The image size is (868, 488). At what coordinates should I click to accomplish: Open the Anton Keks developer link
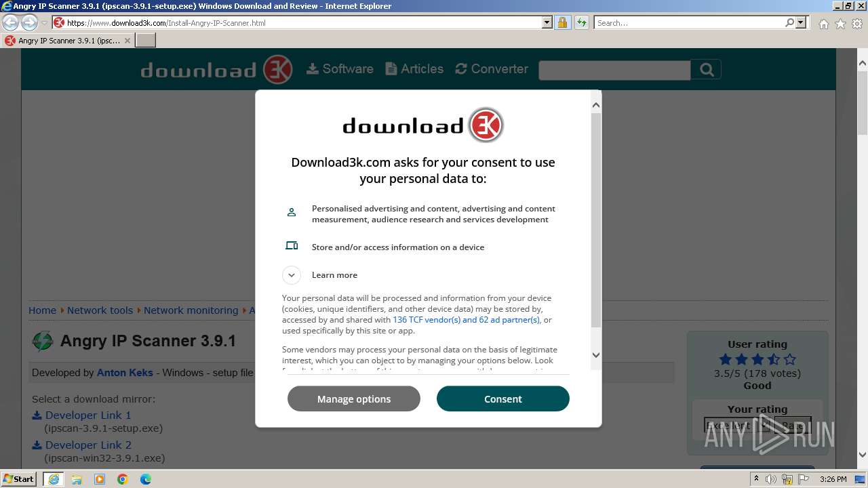point(125,373)
